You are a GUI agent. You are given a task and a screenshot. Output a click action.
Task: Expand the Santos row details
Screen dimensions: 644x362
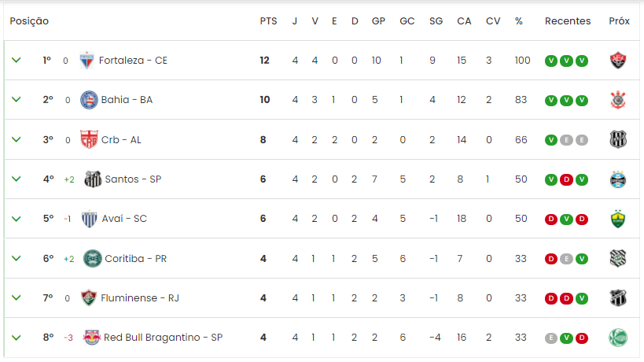[x=16, y=179]
